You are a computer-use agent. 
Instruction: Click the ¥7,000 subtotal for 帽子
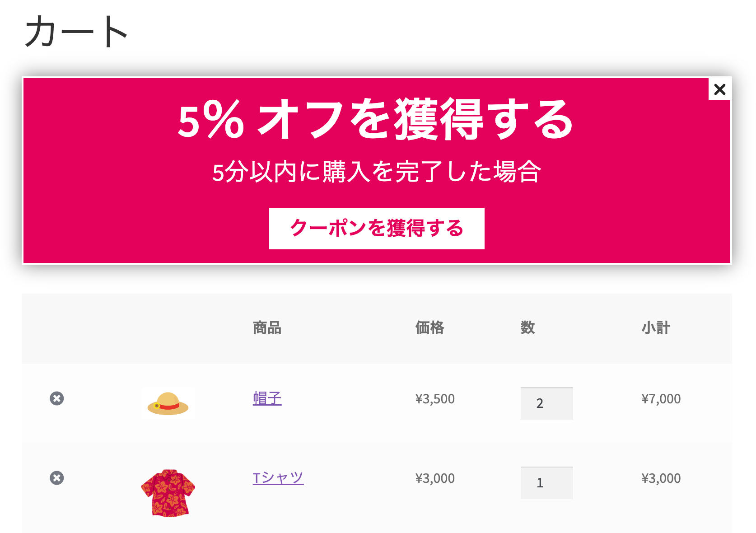pos(661,399)
